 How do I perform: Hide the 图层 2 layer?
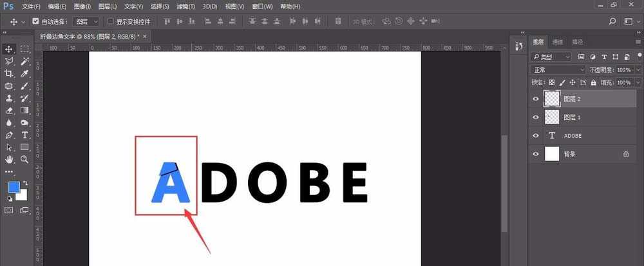coord(535,99)
